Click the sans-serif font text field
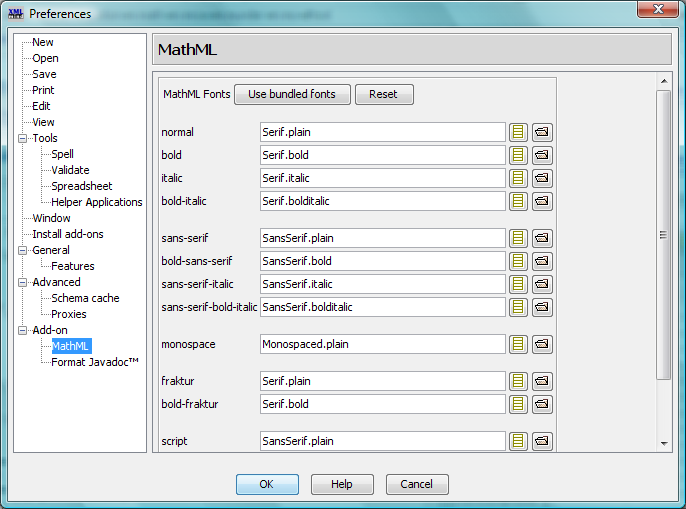 click(383, 238)
